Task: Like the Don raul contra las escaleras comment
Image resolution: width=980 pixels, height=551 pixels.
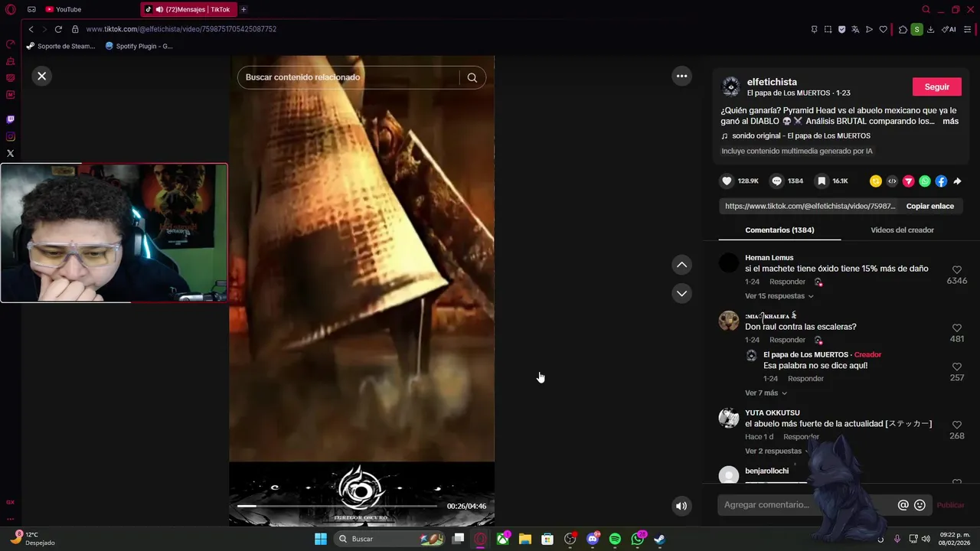Action: (x=957, y=328)
